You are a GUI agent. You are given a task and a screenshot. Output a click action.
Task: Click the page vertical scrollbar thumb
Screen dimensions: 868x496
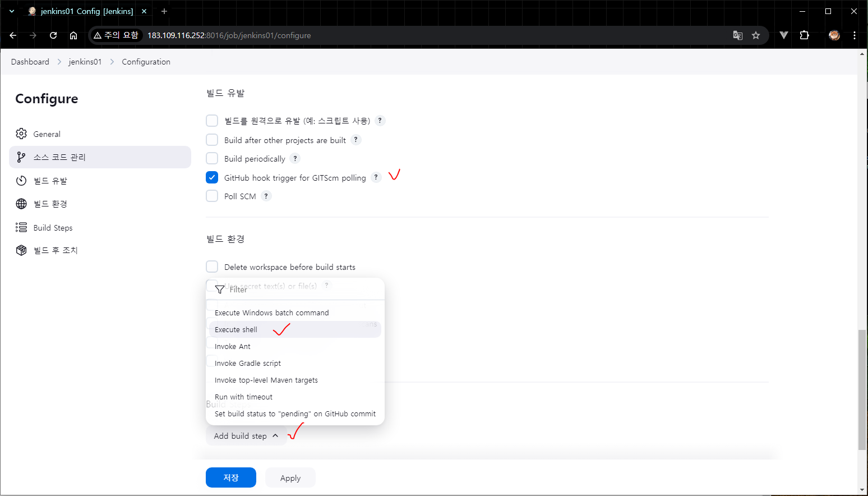862,390
